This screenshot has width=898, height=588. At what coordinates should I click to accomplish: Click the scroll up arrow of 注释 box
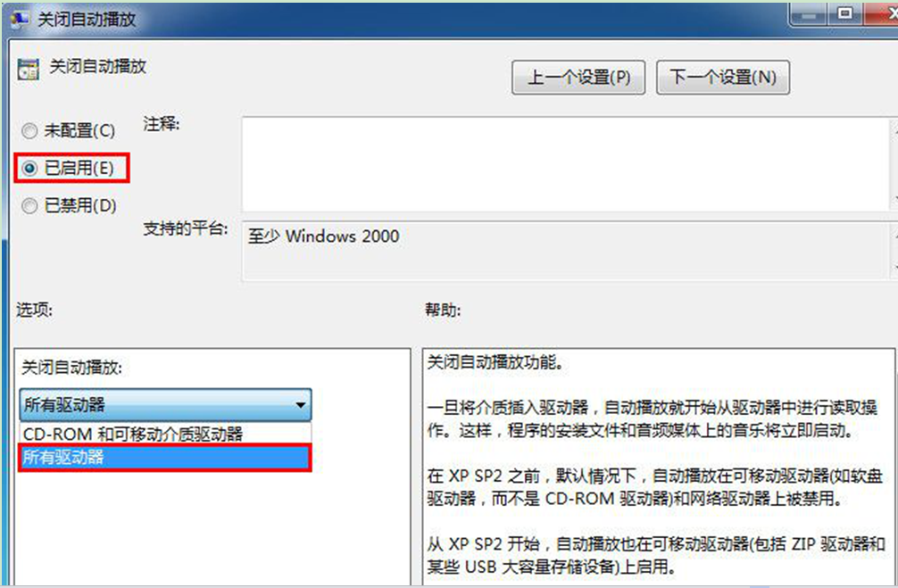coord(894,127)
